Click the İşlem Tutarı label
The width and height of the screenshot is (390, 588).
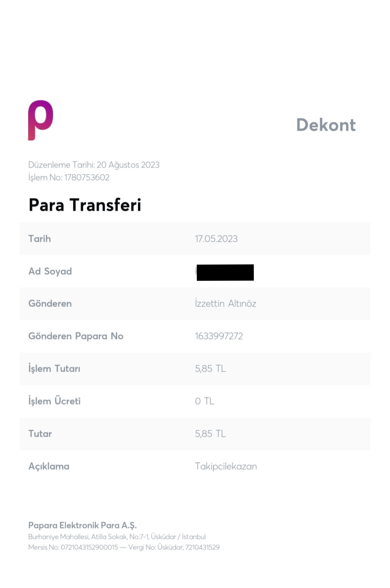coord(55,369)
